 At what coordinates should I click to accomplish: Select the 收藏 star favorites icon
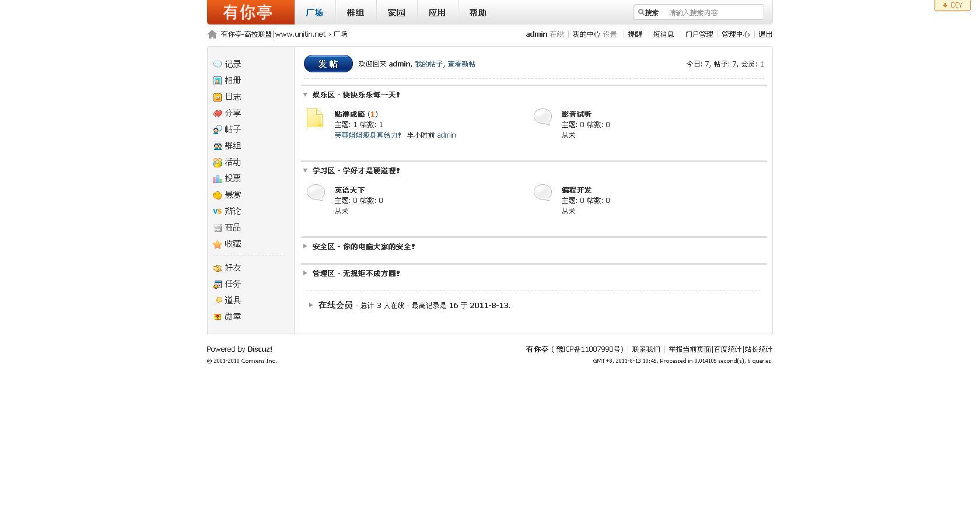(x=218, y=244)
